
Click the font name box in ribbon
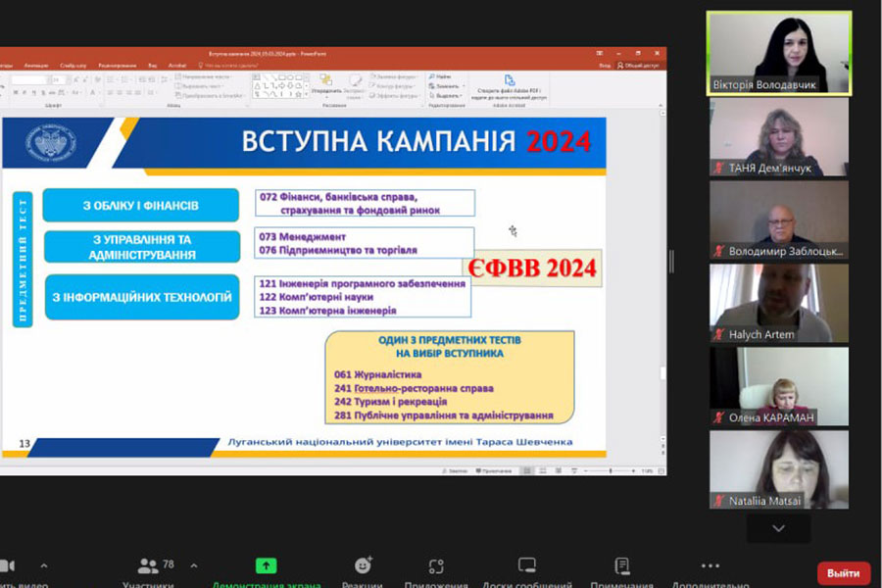[29, 80]
